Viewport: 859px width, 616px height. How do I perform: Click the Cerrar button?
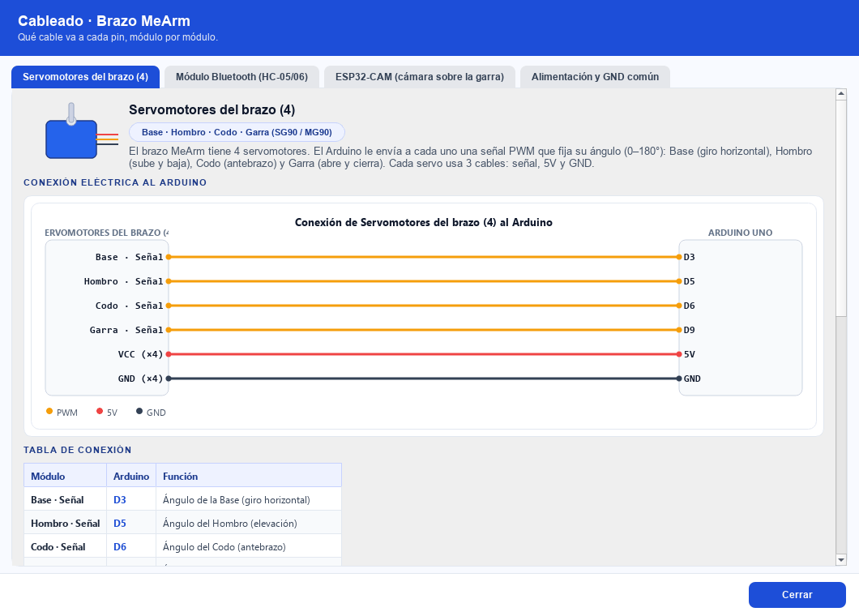click(797, 595)
